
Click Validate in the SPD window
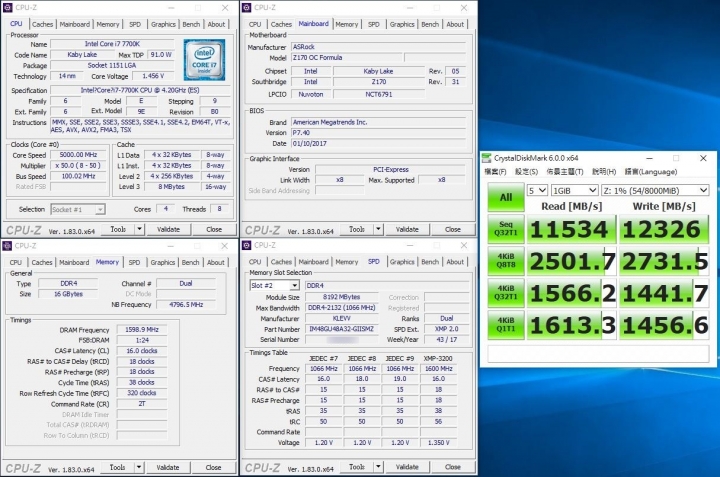click(407, 467)
